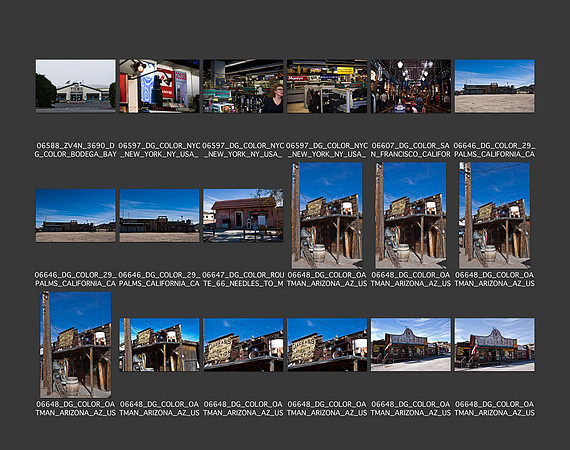Open 29 Palms thumbnail beside the brick building photo
Image resolution: width=570 pixels, height=450 pixels.
(159, 215)
